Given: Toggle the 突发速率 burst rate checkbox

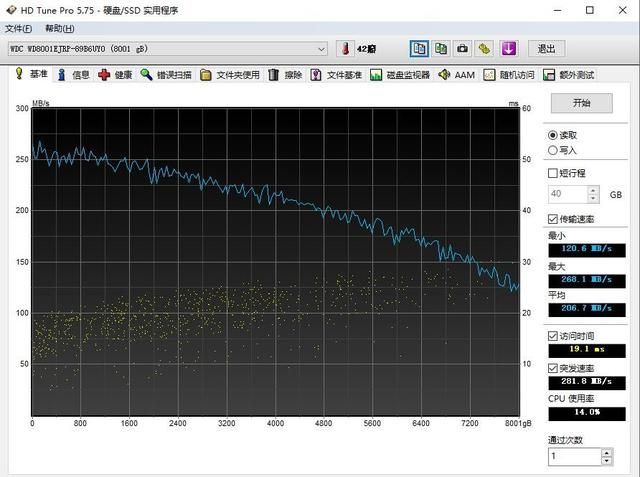Looking at the screenshot, I should pos(553,368).
